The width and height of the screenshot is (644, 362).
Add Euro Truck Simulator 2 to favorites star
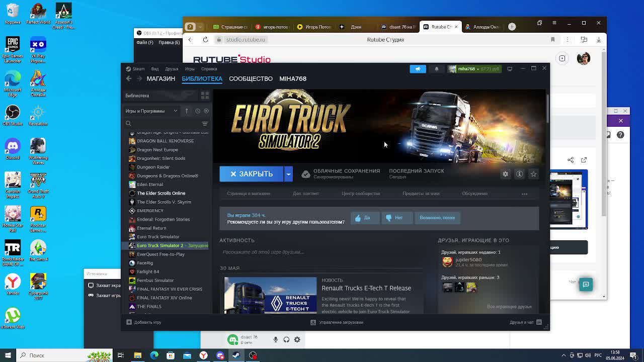[533, 174]
